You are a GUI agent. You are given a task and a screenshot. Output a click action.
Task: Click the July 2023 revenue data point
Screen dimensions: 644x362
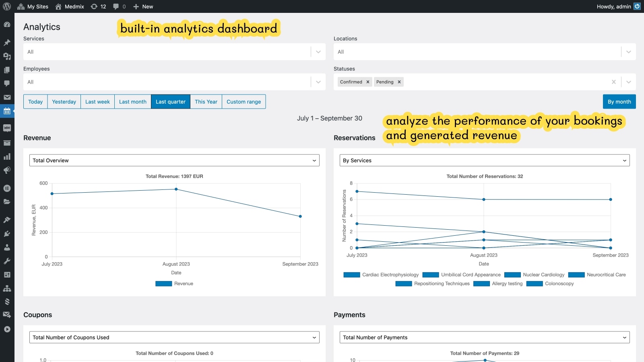pos(52,194)
